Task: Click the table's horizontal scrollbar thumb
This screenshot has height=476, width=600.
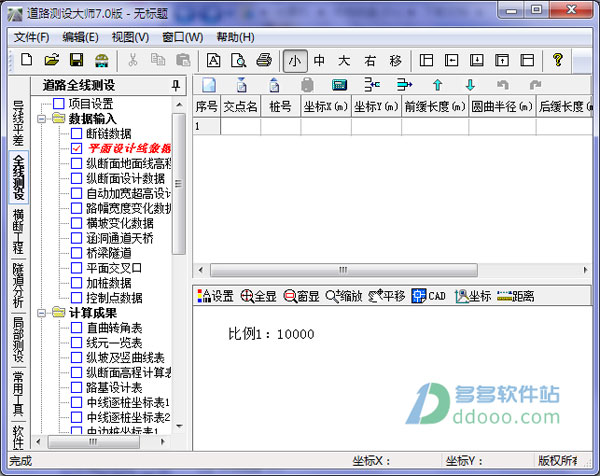Action: 344,270
